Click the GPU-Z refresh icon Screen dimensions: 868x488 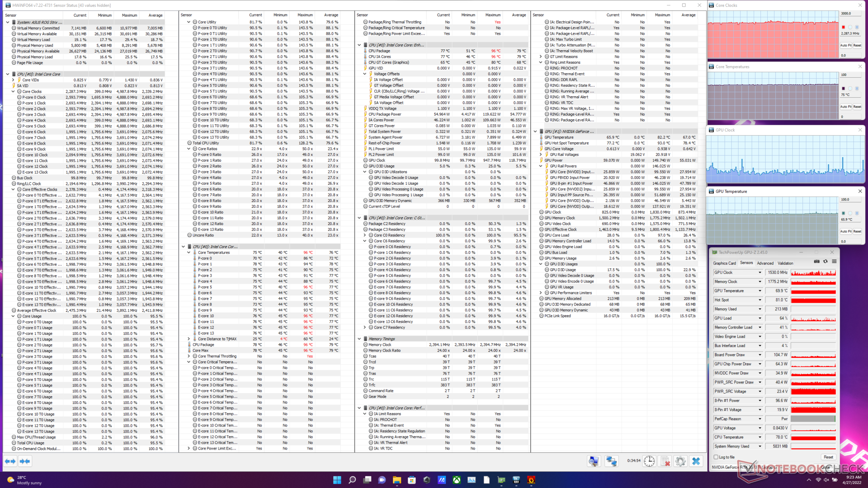(826, 262)
